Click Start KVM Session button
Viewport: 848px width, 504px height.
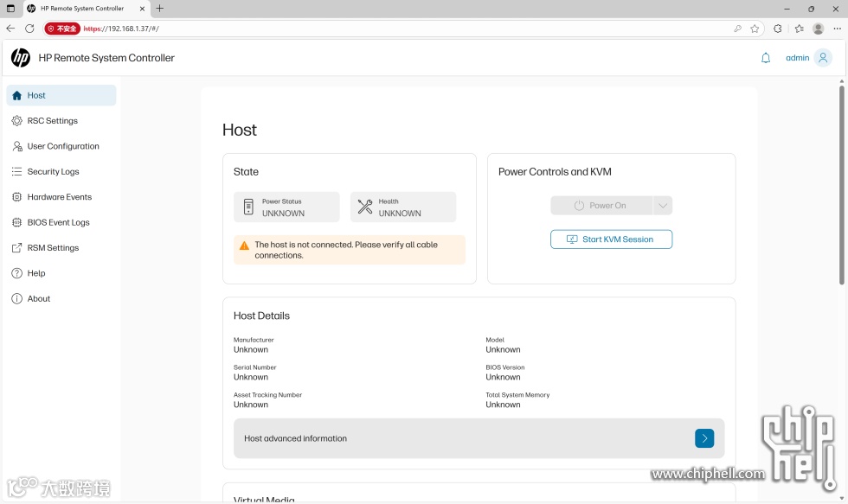[x=611, y=239]
